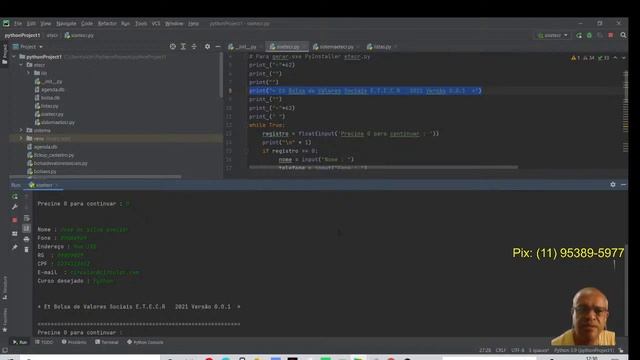640x360 pixels.
Task: Switch to the sistemaetecr.py editor tab
Action: click(x=336, y=47)
